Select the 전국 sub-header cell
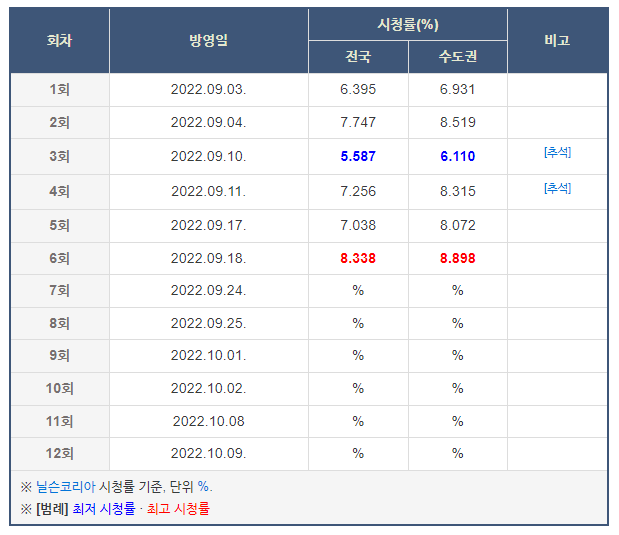Image resolution: width=619 pixels, height=535 pixels. point(358,57)
